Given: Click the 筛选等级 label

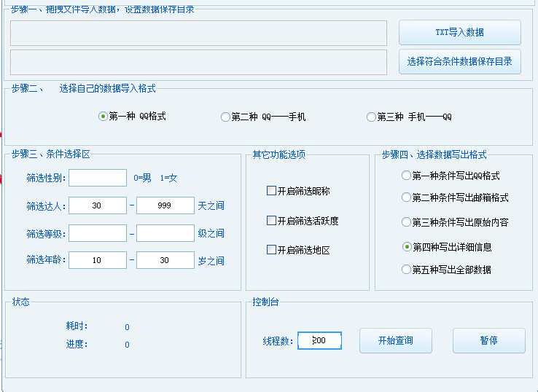Looking at the screenshot, I should [46, 234].
